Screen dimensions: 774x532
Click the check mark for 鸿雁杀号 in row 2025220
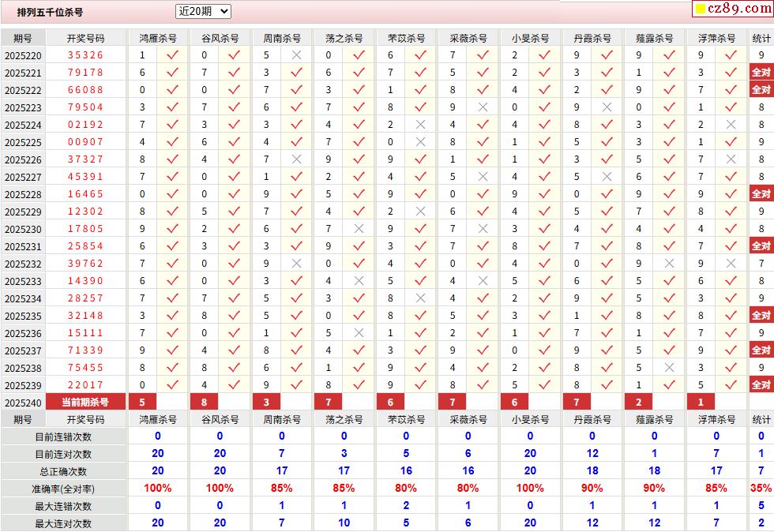[x=172, y=54]
